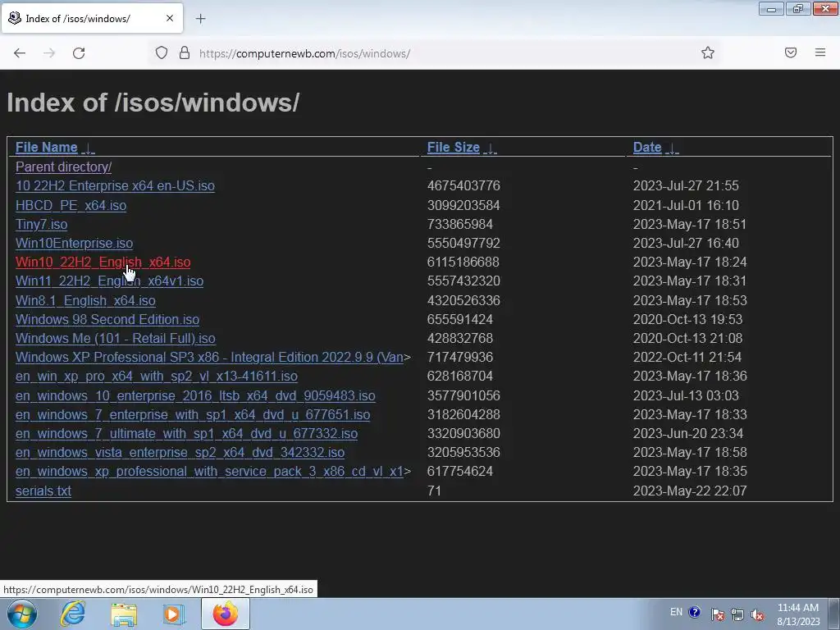Open the help question-mark tray icon
Viewport: 840px width, 630px height.
[695, 612]
